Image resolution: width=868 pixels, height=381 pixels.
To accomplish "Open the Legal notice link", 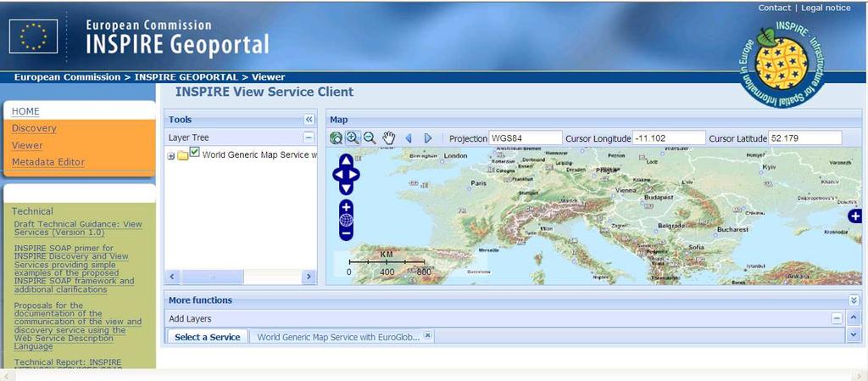I will tap(826, 8).
